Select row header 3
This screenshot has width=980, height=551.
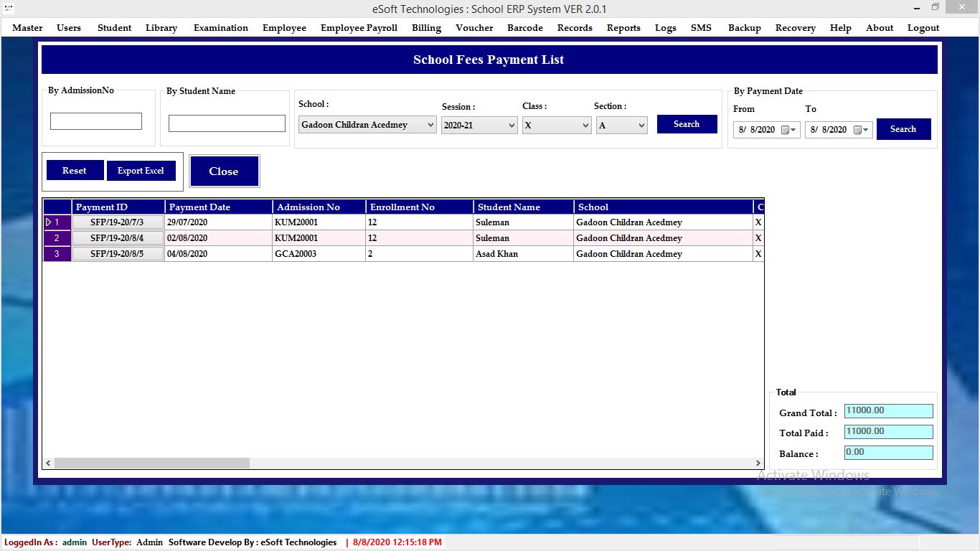pyautogui.click(x=57, y=254)
